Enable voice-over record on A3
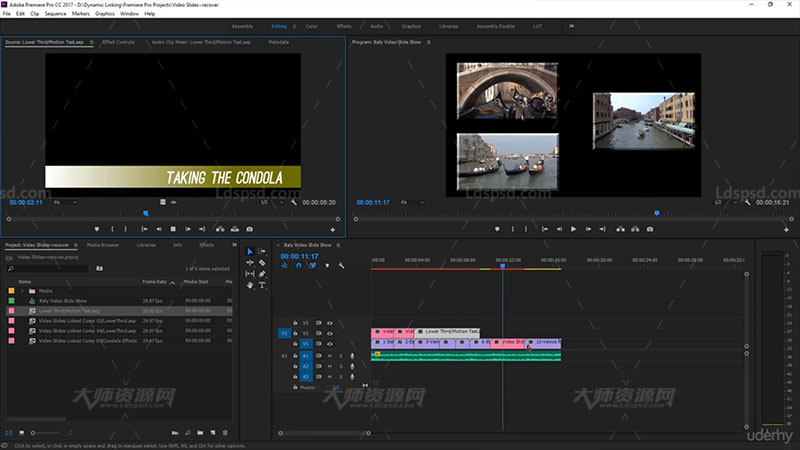This screenshot has width=800, height=450. 352,377
